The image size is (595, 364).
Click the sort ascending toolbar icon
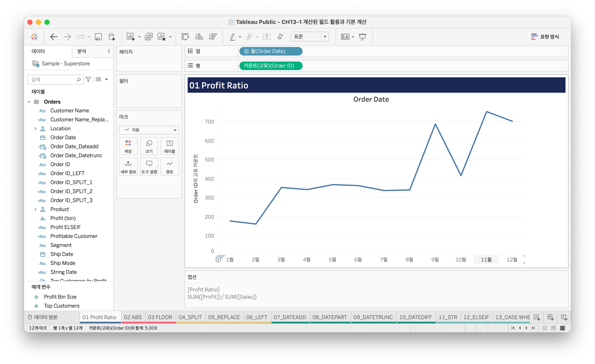tap(199, 37)
